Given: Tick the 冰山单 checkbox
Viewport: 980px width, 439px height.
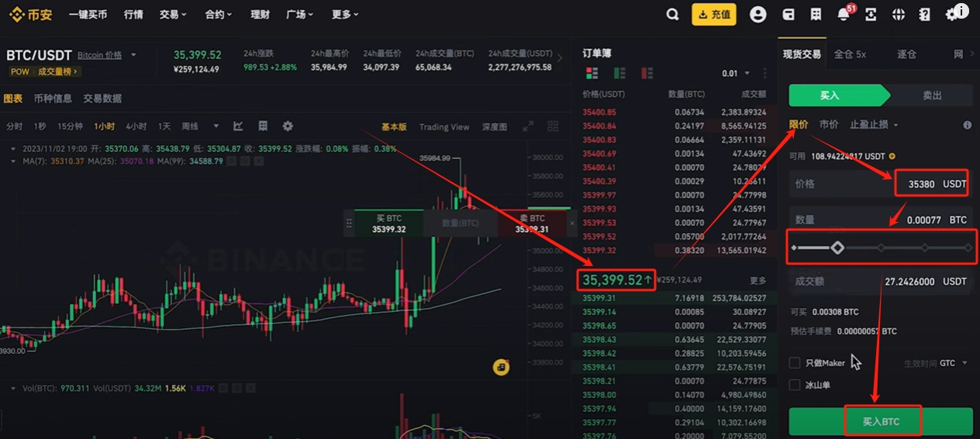Looking at the screenshot, I should click(795, 385).
